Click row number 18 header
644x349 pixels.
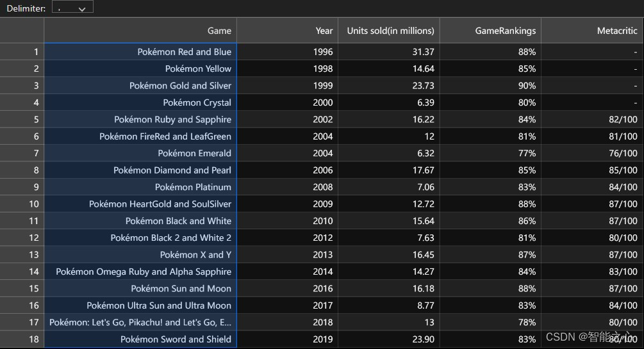point(22,339)
